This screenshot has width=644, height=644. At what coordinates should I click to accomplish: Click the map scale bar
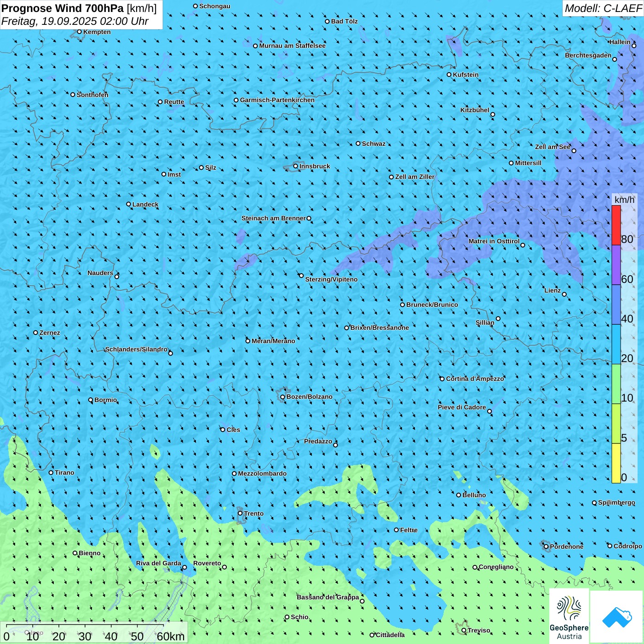pos(94,632)
